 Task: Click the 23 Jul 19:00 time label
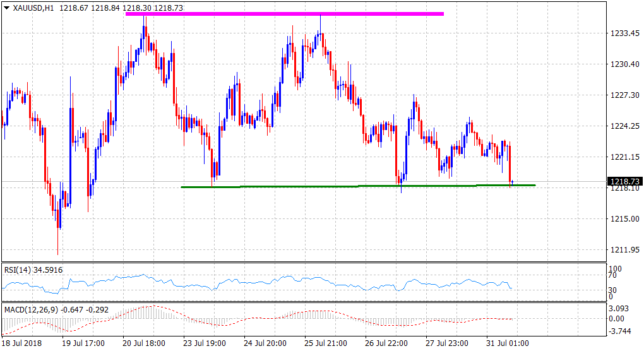(x=205, y=343)
